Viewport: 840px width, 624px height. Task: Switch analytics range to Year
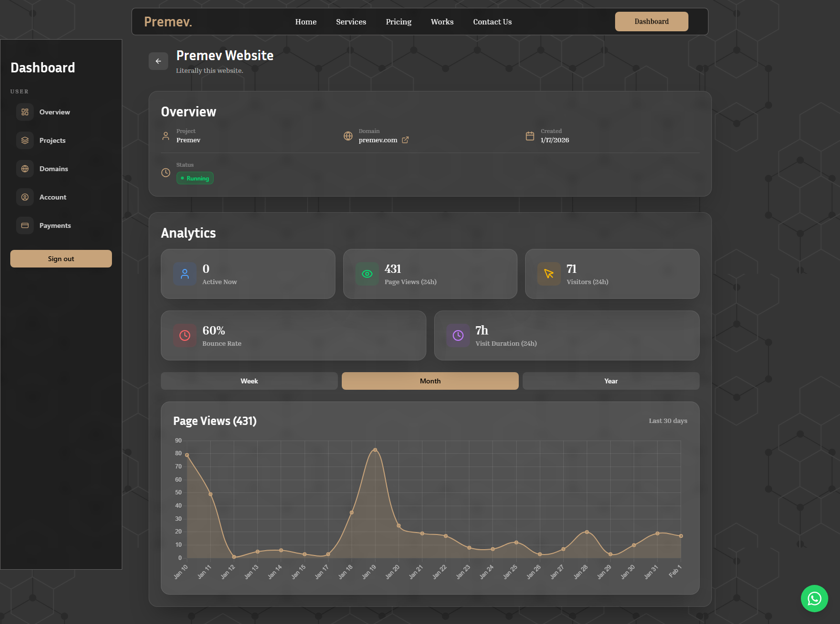coord(611,381)
